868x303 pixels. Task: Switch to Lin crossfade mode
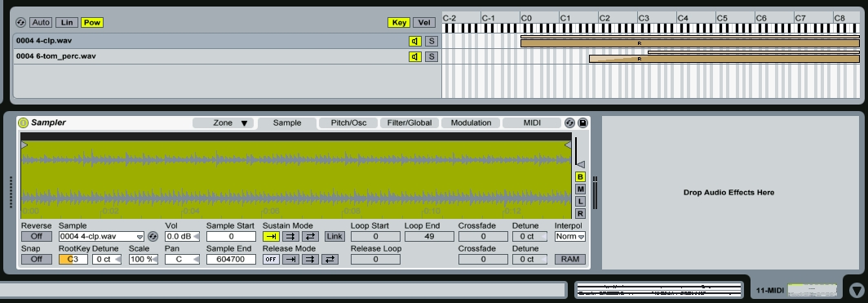point(66,23)
